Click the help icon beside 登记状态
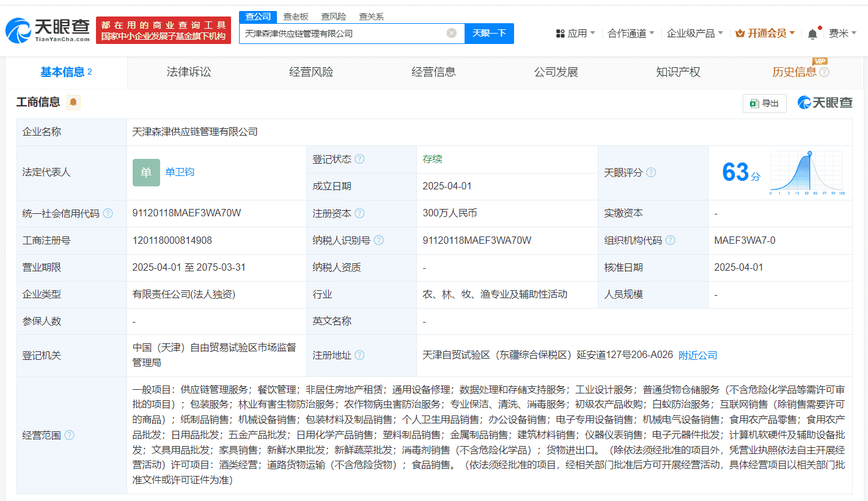 [x=361, y=158]
